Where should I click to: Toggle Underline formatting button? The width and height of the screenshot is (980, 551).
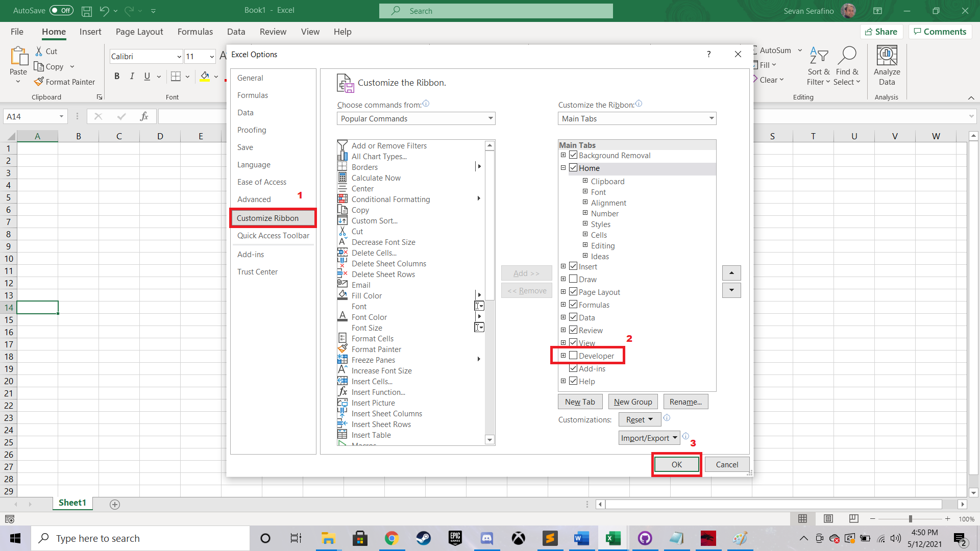coord(147,77)
